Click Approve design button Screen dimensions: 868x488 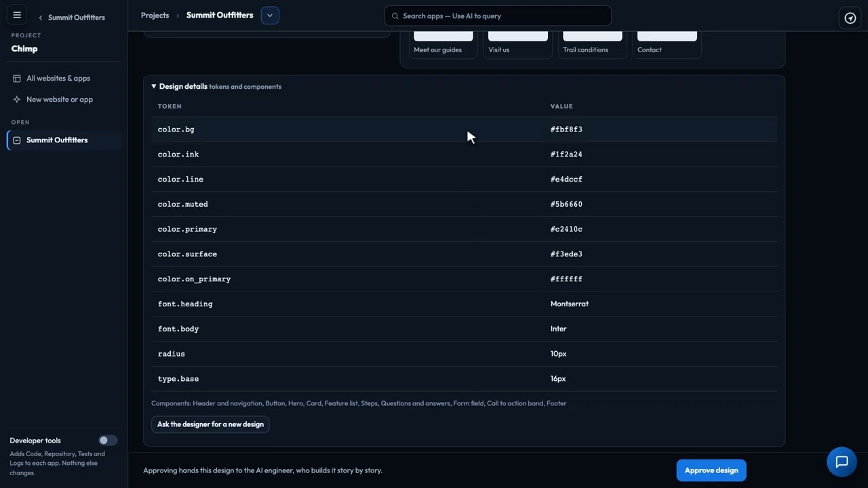(x=711, y=470)
